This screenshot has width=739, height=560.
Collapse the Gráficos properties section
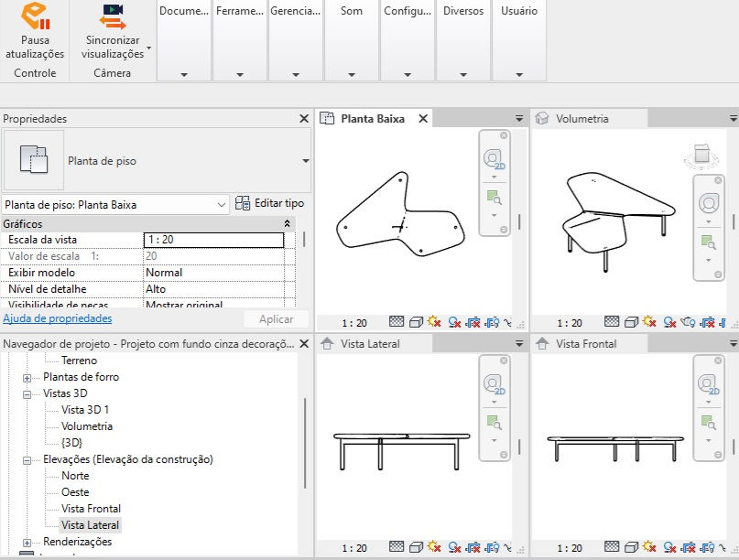click(287, 223)
